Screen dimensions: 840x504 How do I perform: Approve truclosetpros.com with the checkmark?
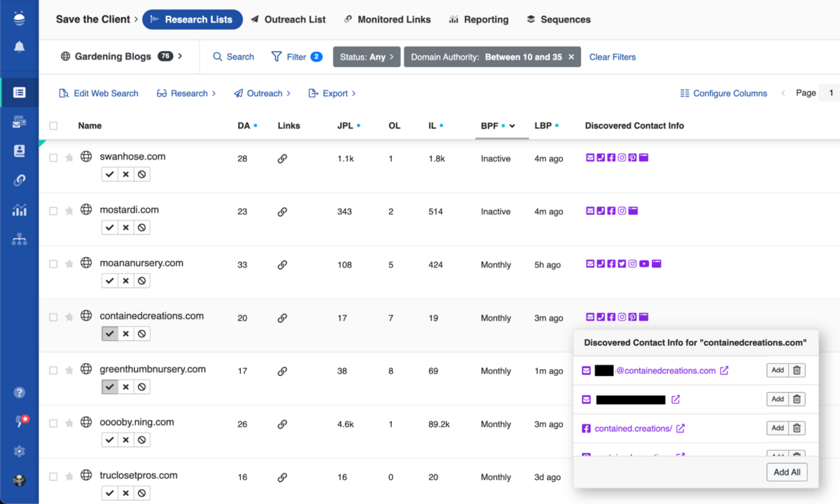pyautogui.click(x=109, y=493)
